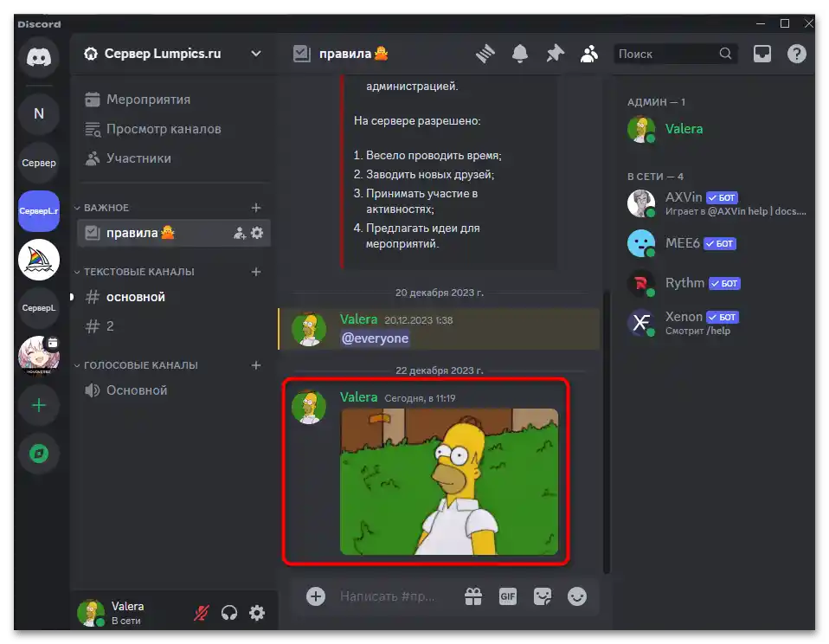Open the Inbox icon in the top bar

point(762,53)
